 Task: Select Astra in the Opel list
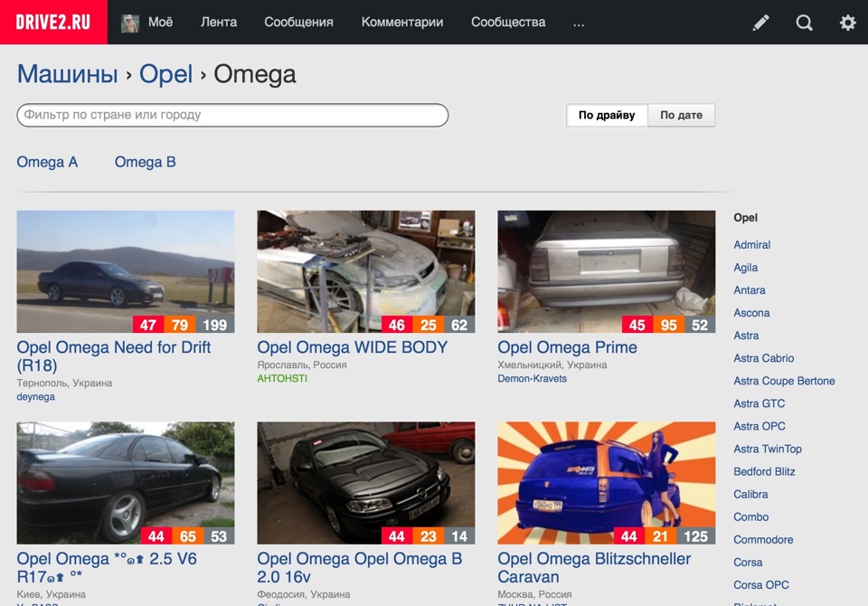pos(746,336)
